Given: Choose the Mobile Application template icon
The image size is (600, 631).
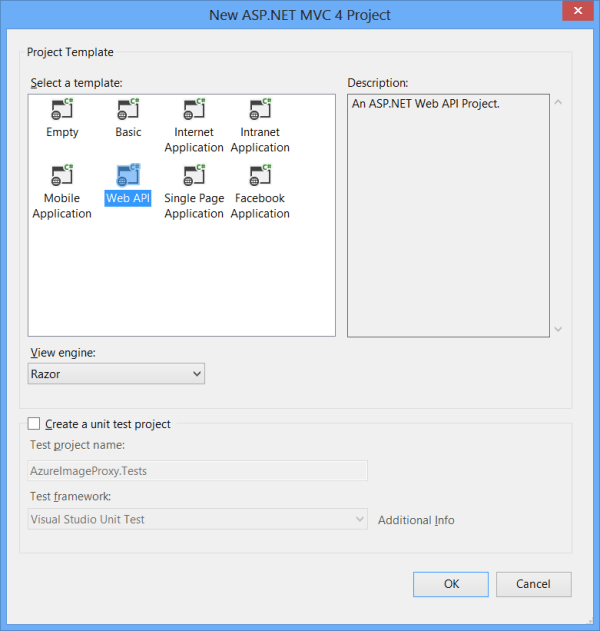Looking at the screenshot, I should [x=62, y=175].
